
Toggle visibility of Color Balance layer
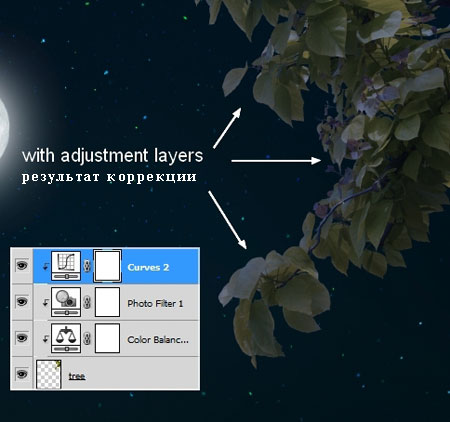22,338
